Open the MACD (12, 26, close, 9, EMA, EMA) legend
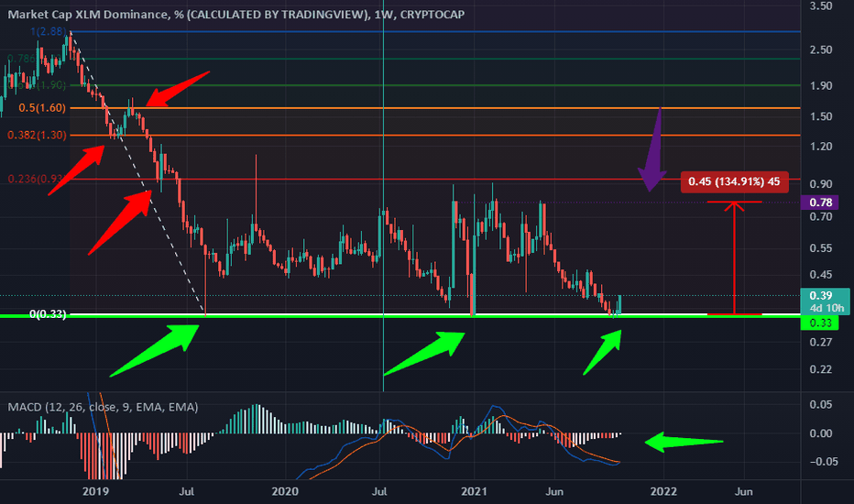The height and width of the screenshot is (504, 854). pyautogui.click(x=103, y=407)
